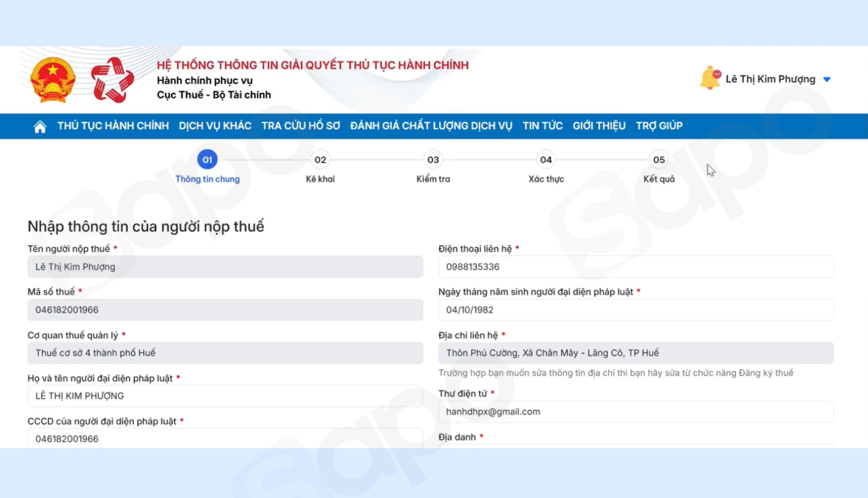Expand the Lê Thị Kim Phượng account dropdown arrow
This screenshot has height=498, width=868.
click(827, 80)
